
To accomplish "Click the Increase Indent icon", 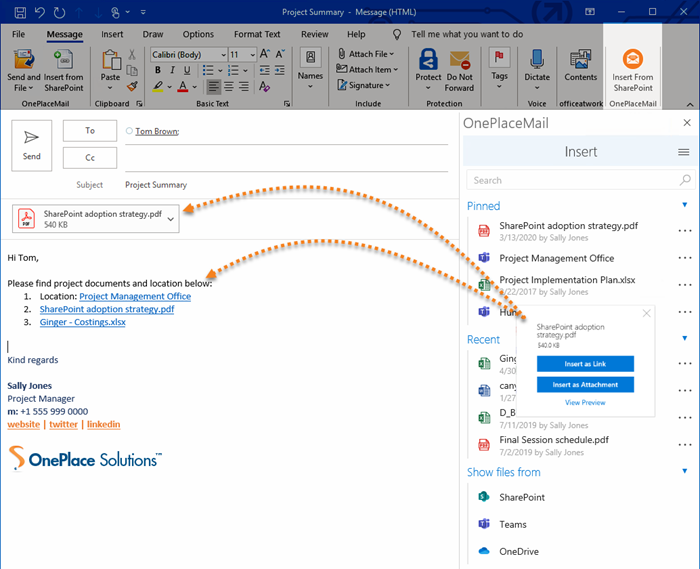I will click(280, 70).
